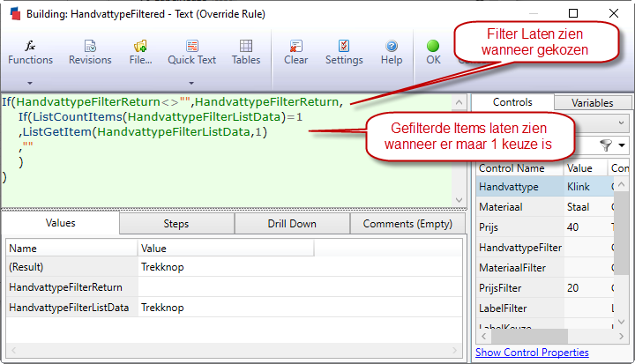The width and height of the screenshot is (635, 364).
Task: Click the Show Control Properties link
Action: click(532, 353)
